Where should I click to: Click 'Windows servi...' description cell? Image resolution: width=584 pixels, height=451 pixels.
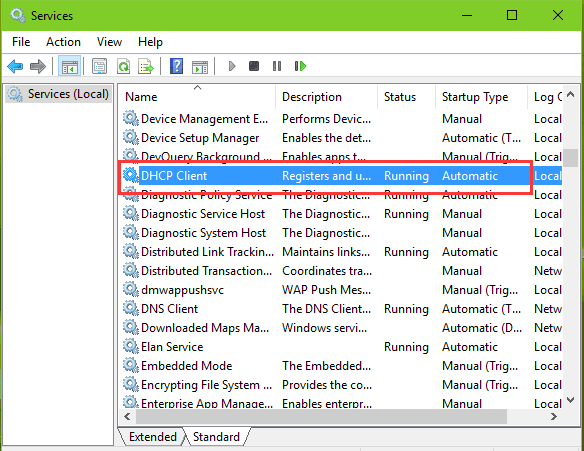tap(325, 328)
